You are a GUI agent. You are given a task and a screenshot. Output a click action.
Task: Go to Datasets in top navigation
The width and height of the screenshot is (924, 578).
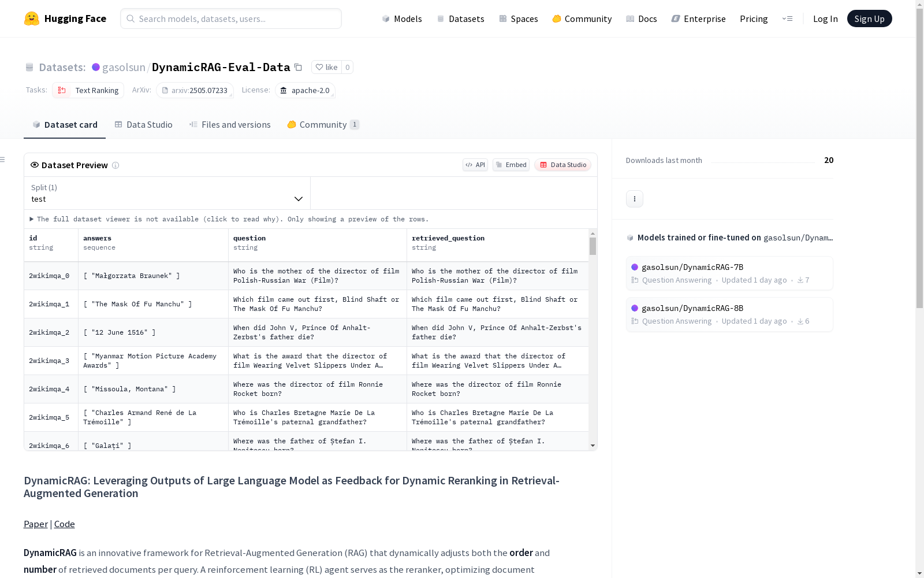(x=460, y=18)
